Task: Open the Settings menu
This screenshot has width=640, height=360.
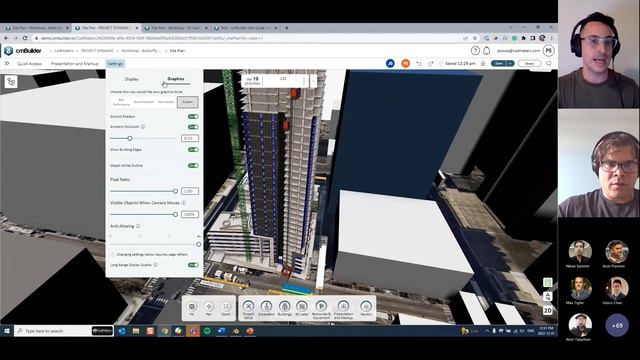Action: pos(115,64)
